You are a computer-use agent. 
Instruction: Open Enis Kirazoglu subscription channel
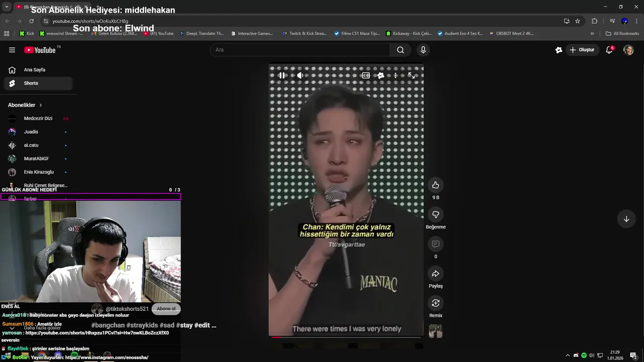(x=38, y=172)
